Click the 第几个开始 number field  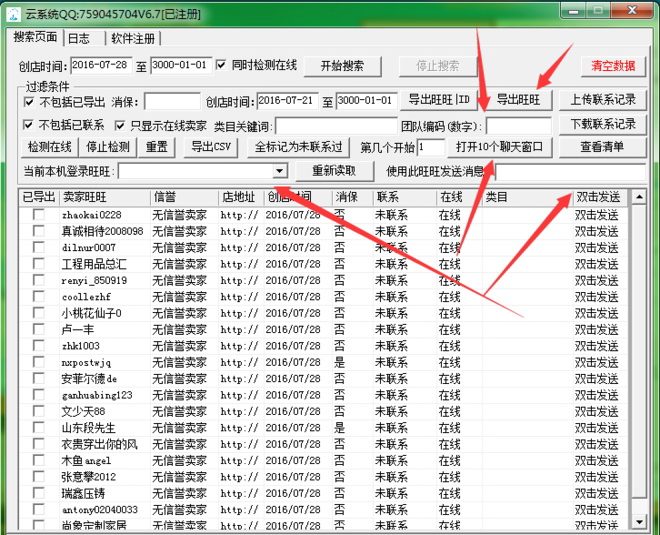click(x=431, y=147)
